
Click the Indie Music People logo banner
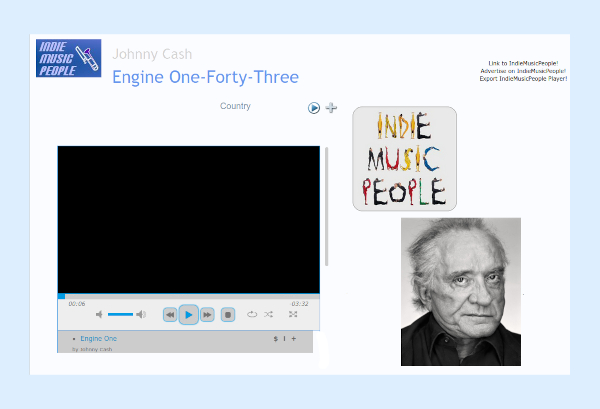click(68, 58)
